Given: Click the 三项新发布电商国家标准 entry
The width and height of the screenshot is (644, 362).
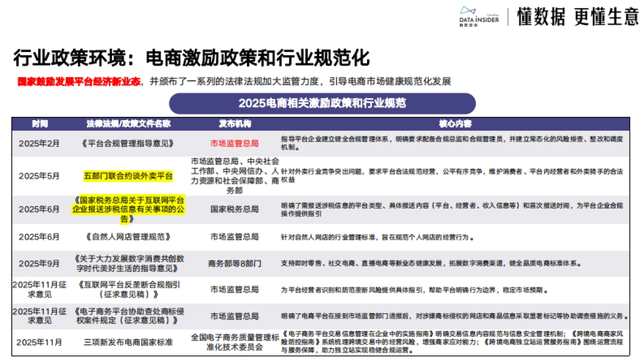Looking at the screenshot, I should [129, 339].
